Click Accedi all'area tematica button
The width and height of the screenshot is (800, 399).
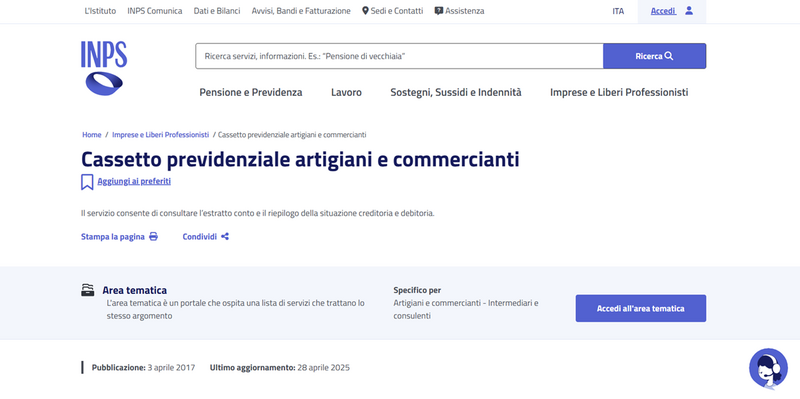tap(641, 308)
